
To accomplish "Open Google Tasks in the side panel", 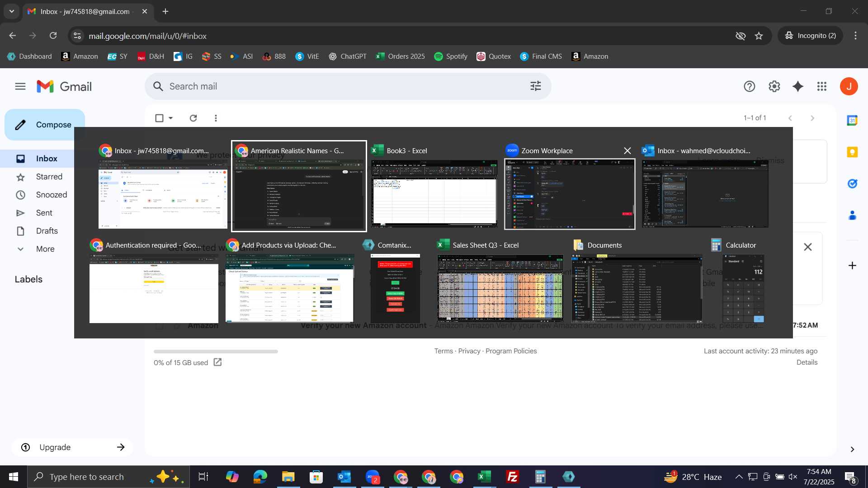I will [x=852, y=183].
